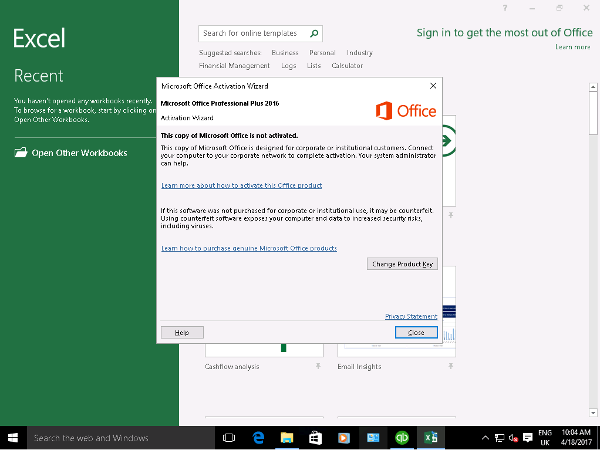The image size is (600, 450).
Task: Pin the Email Insights template
Action: (451, 366)
